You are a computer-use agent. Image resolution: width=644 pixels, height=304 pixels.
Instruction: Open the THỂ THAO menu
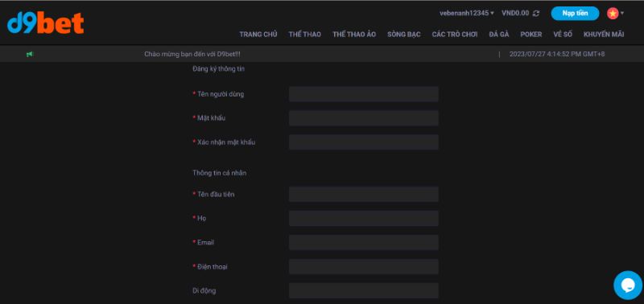point(305,35)
